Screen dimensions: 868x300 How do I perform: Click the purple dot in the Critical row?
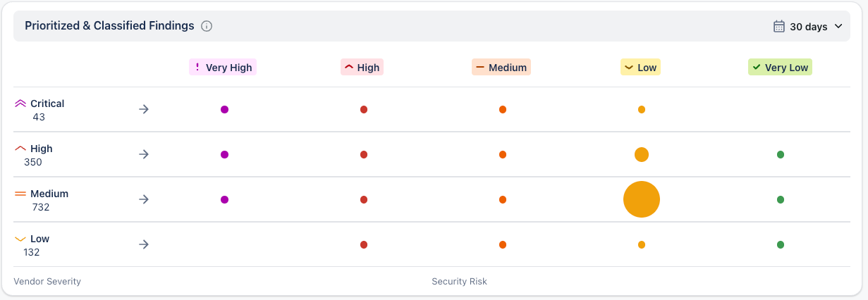tap(224, 109)
